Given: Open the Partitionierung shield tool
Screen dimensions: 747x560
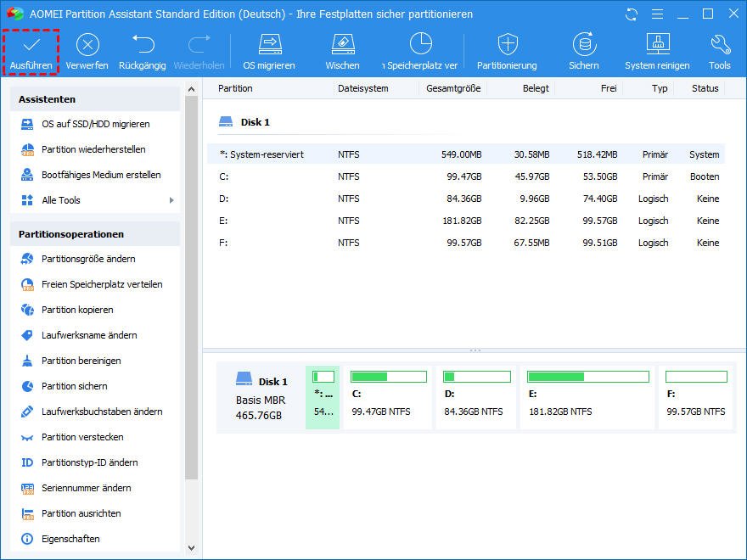Looking at the screenshot, I should (x=507, y=44).
